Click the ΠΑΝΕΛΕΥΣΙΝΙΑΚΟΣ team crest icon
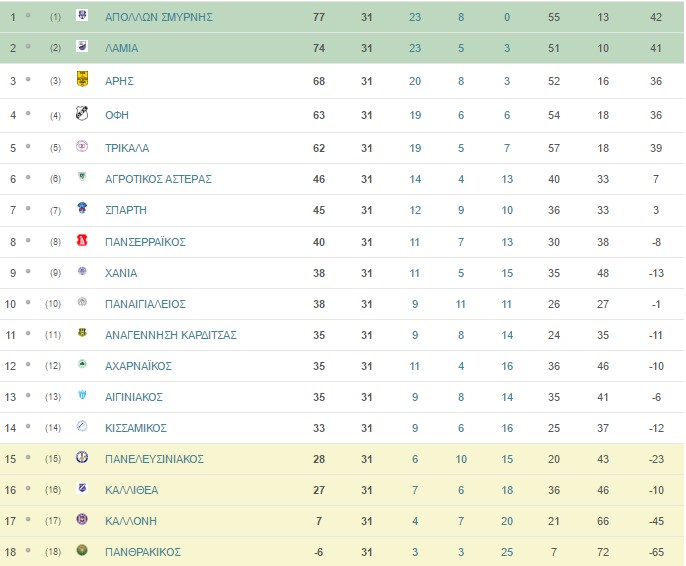 point(82,457)
